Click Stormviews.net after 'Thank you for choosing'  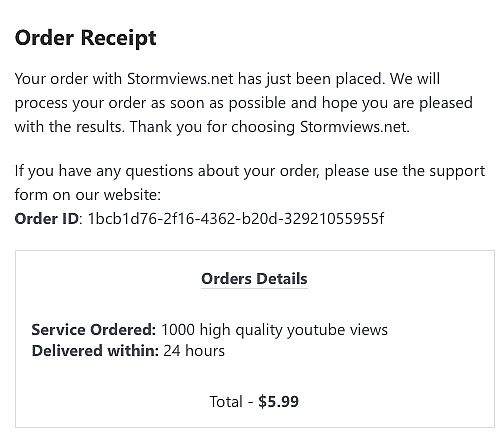(x=355, y=127)
